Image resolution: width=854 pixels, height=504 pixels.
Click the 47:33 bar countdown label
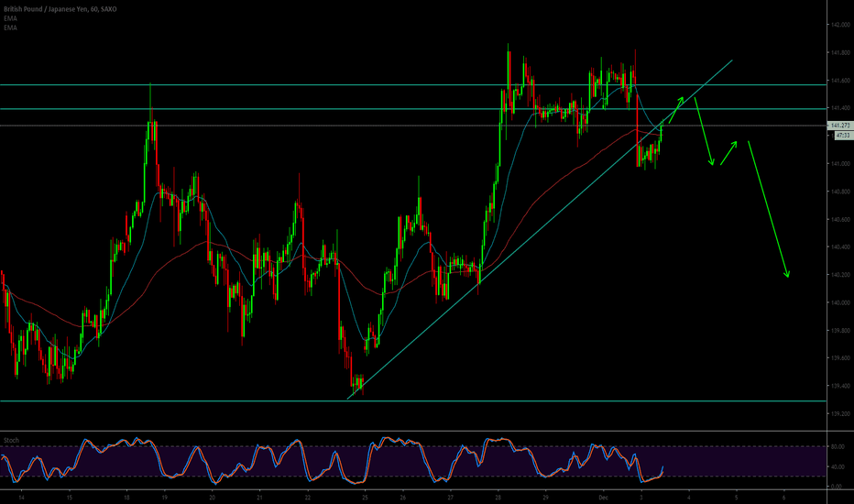click(x=838, y=134)
